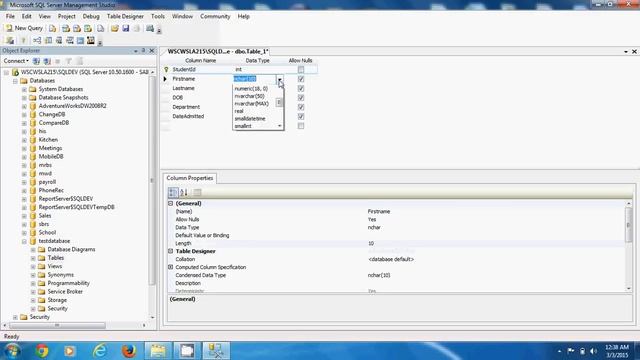
Task: Select the Kitchen database in Object Explorer
Action: (48, 140)
